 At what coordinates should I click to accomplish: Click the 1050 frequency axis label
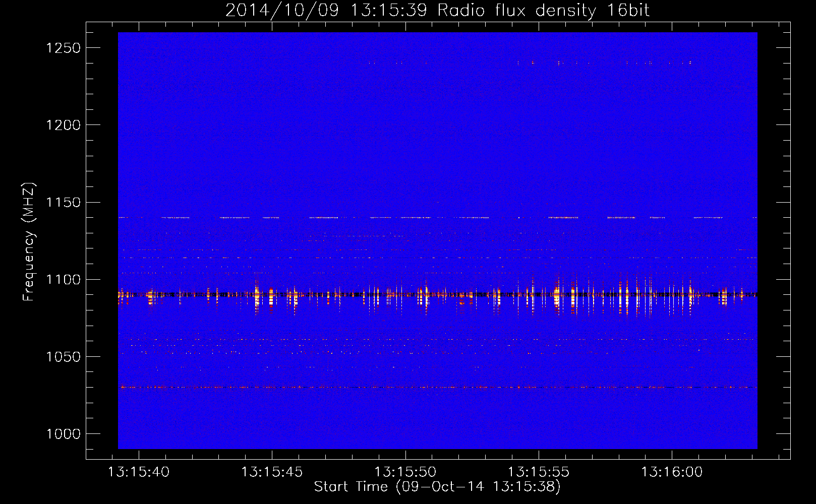click(x=64, y=357)
